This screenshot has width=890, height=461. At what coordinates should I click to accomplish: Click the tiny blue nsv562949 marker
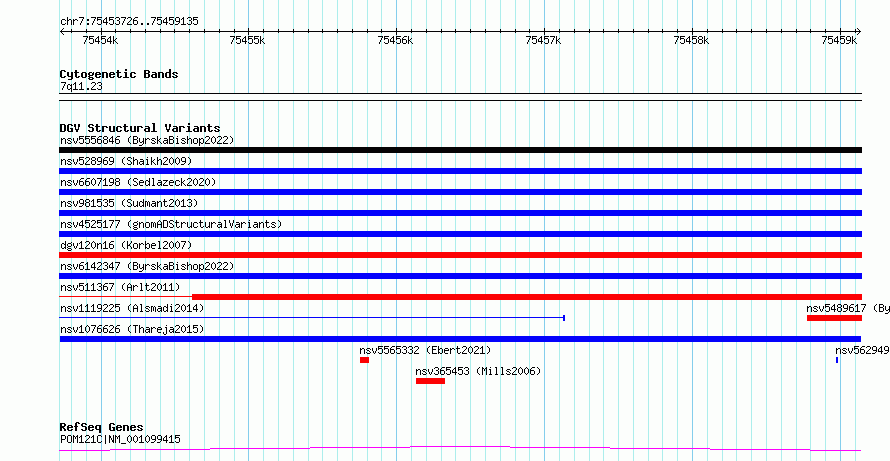[x=837, y=360]
